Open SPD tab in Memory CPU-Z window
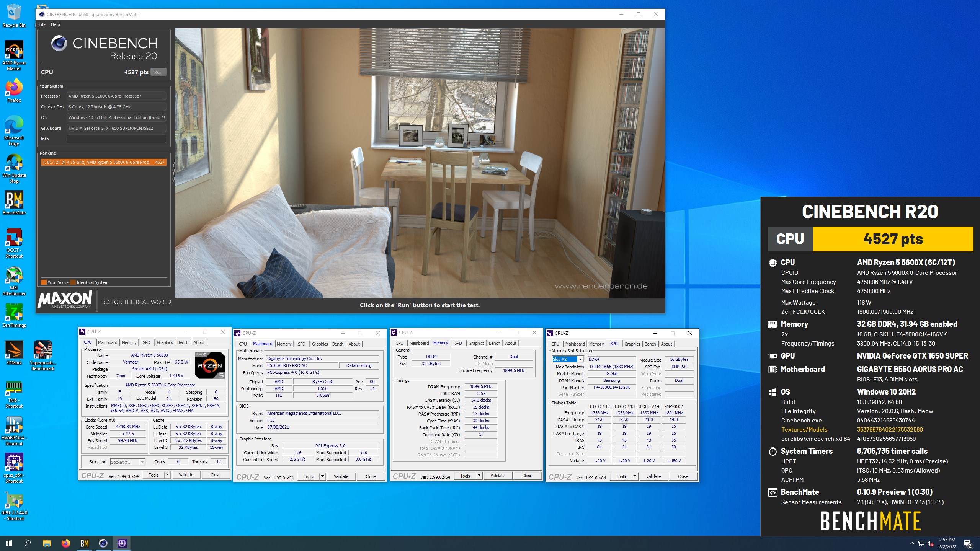 pyautogui.click(x=458, y=343)
